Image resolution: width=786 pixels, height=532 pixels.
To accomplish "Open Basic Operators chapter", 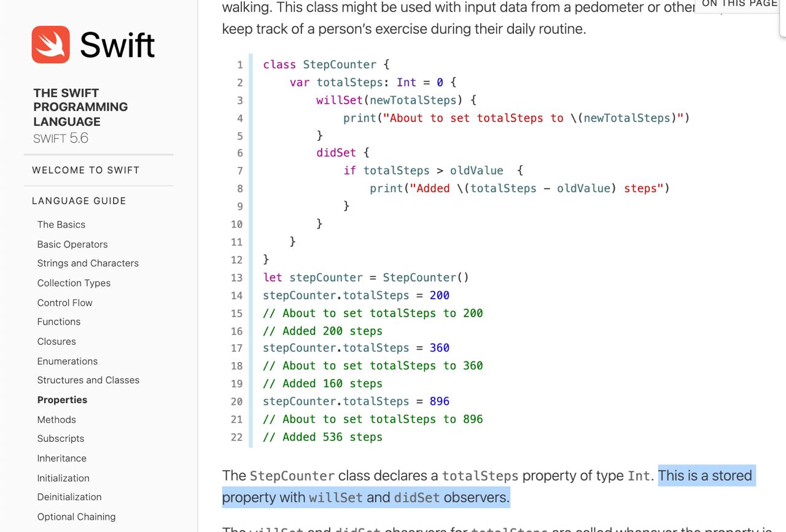I will (72, 244).
